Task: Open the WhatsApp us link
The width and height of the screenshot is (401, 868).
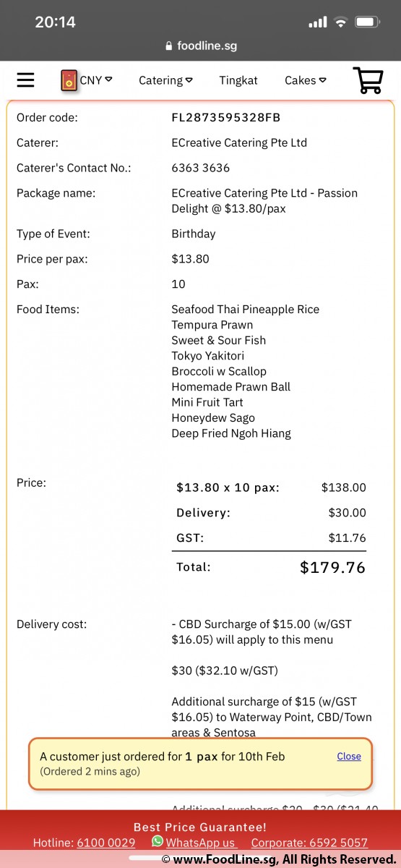Action: click(x=201, y=843)
